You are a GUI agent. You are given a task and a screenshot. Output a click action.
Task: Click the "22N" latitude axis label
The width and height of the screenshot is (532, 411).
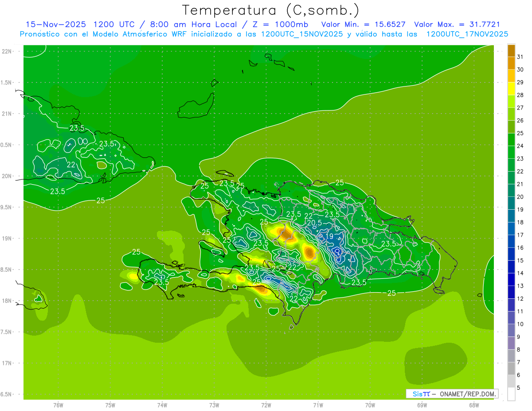click(7, 51)
